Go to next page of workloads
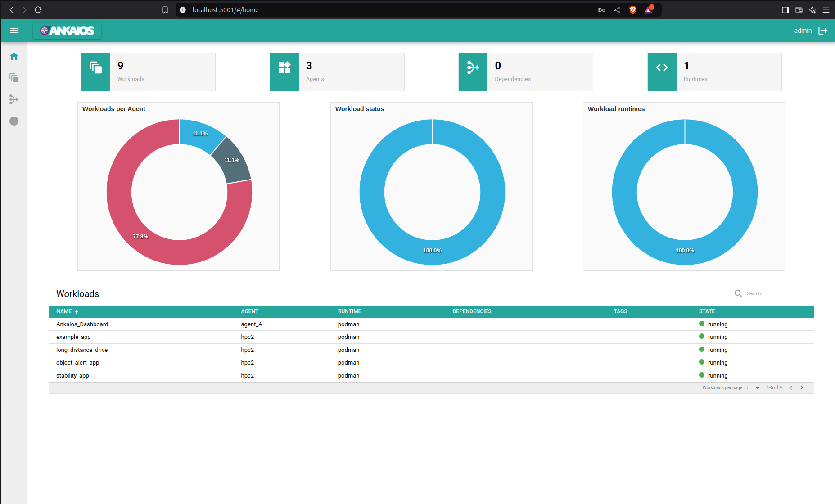Viewport: 835px width, 504px height. point(802,388)
